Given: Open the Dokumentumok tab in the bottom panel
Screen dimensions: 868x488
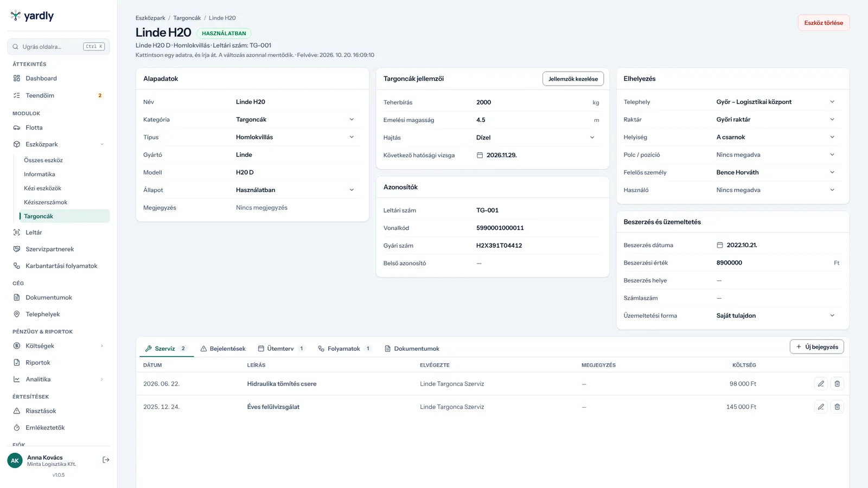Looking at the screenshot, I should click(x=412, y=349).
